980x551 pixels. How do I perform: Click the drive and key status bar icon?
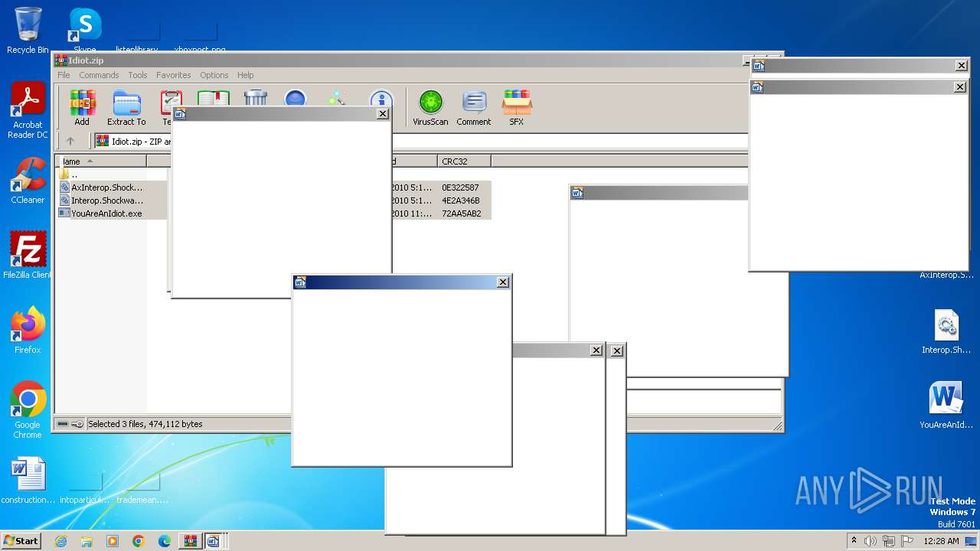[70, 424]
